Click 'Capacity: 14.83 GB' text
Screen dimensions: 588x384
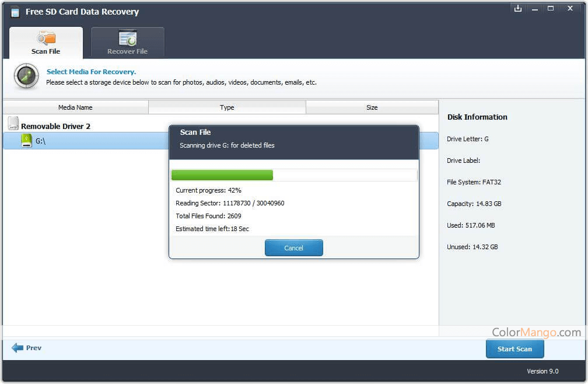click(x=474, y=204)
